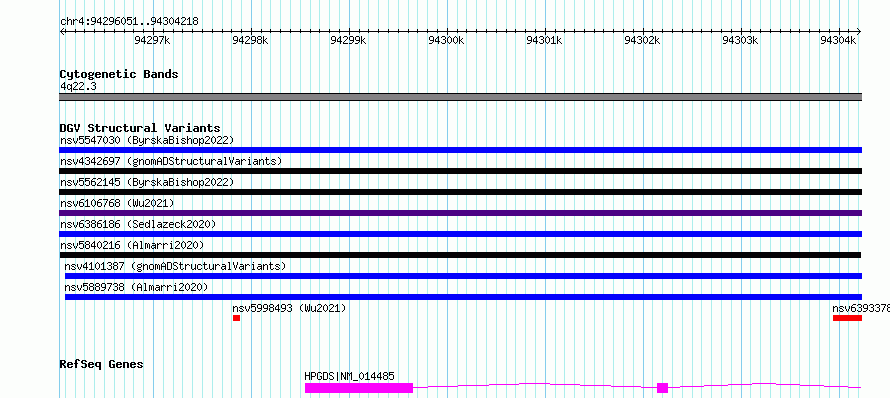The image size is (890, 398).
Task: Click the nsv5998493 (Wu2021) label
Action: 289,308
